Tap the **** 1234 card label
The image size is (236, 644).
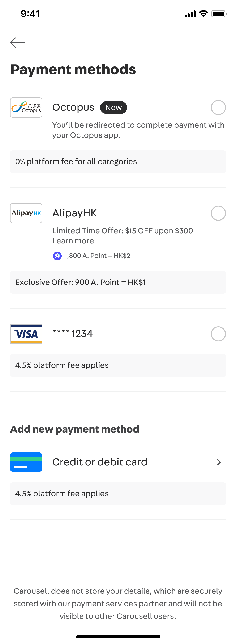[73, 334]
